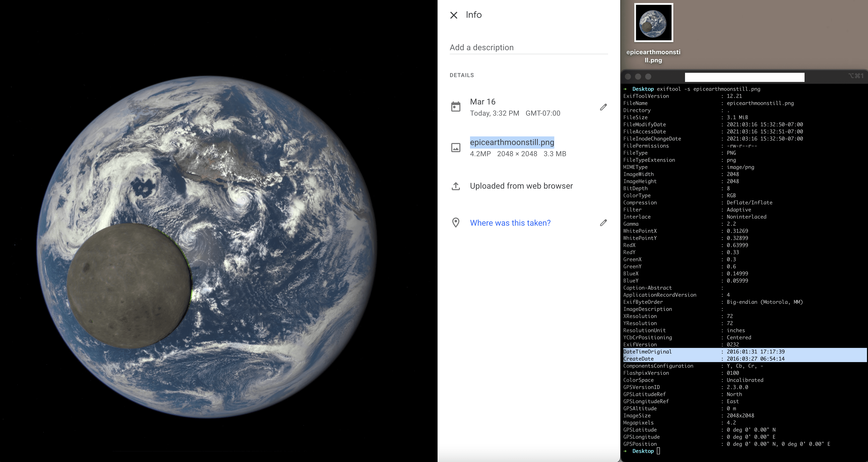Click the Mar 16 date text
The height and width of the screenshot is (462, 868).
[x=482, y=102]
